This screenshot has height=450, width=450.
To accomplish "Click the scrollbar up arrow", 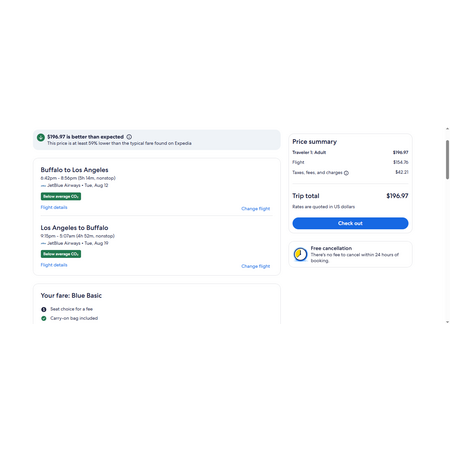I will (447, 129).
